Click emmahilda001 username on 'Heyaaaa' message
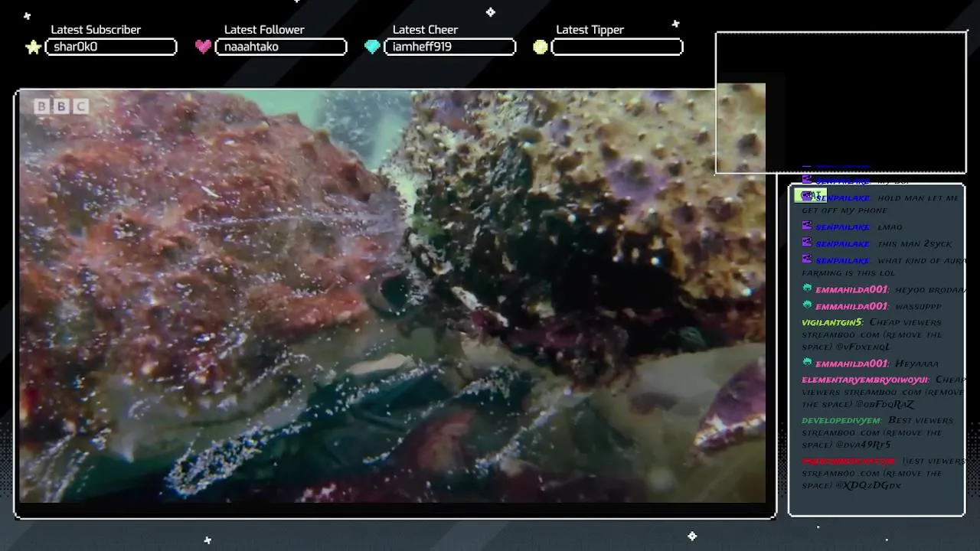 pyautogui.click(x=852, y=364)
